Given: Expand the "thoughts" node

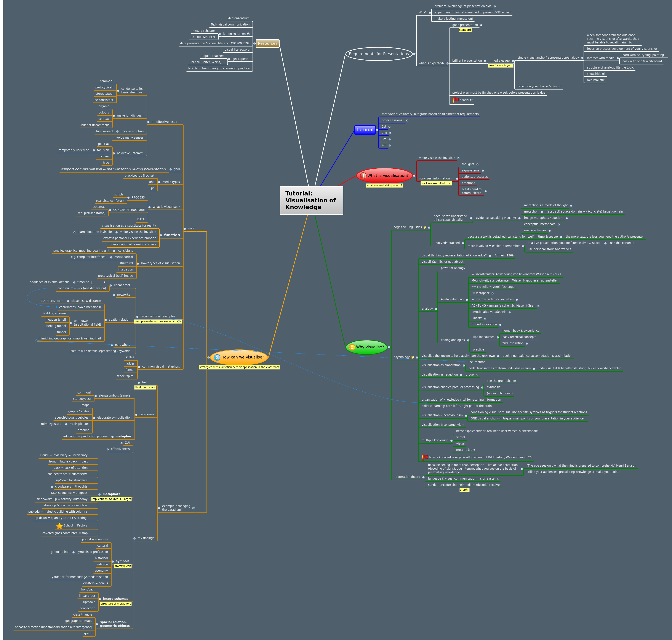Looking at the screenshot, I should coord(478,165).
